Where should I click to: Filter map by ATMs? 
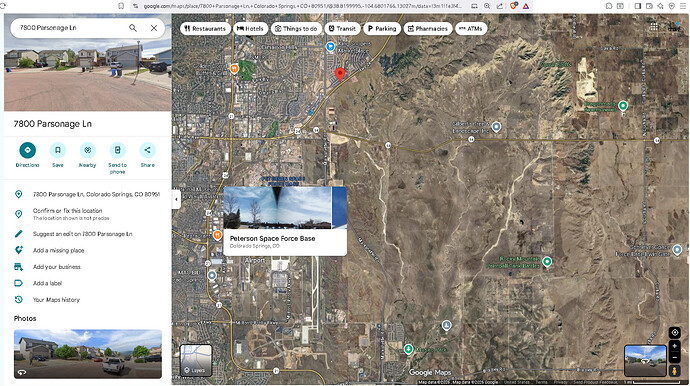coord(471,29)
